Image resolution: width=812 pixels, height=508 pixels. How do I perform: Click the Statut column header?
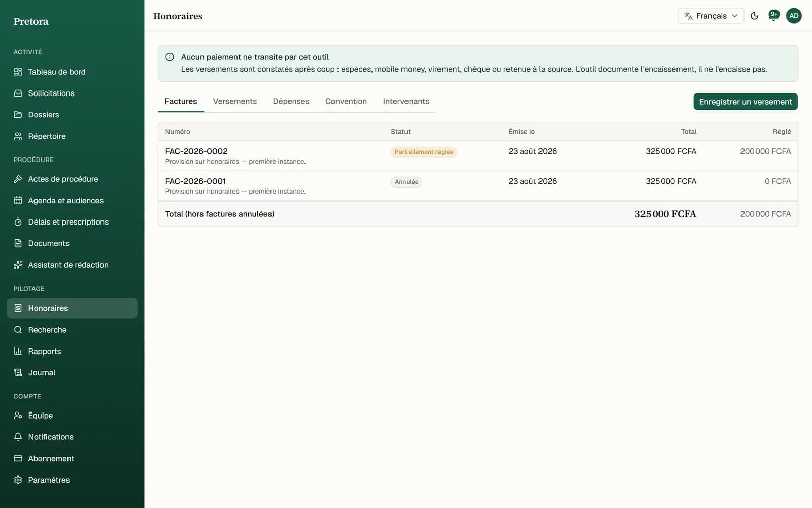[x=400, y=132]
